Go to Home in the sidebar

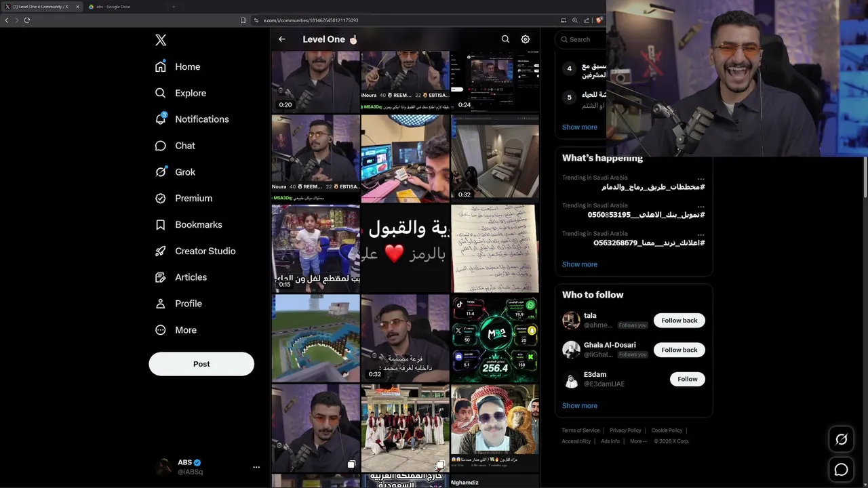click(x=178, y=66)
